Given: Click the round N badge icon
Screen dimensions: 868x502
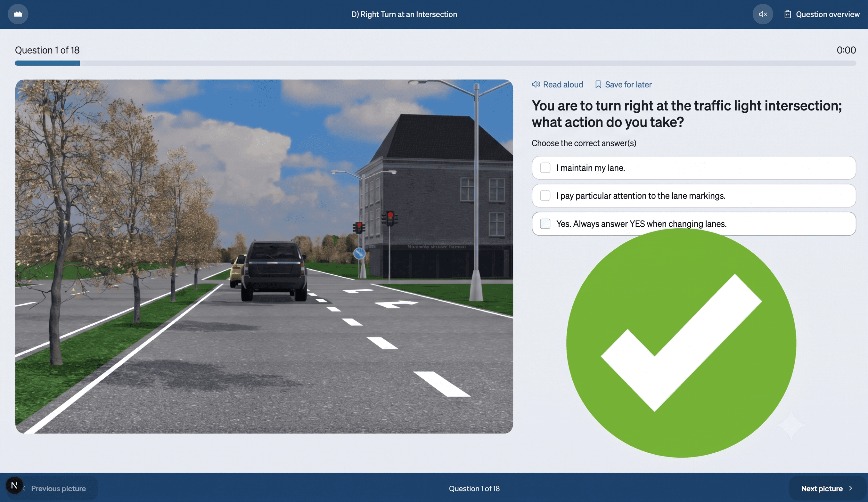Looking at the screenshot, I should click(x=14, y=485).
